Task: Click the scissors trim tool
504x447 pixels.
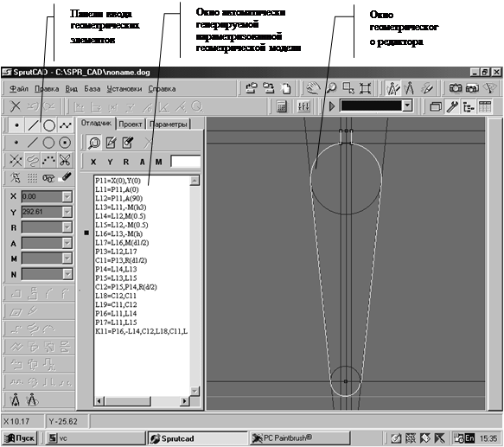Action: click(x=65, y=160)
